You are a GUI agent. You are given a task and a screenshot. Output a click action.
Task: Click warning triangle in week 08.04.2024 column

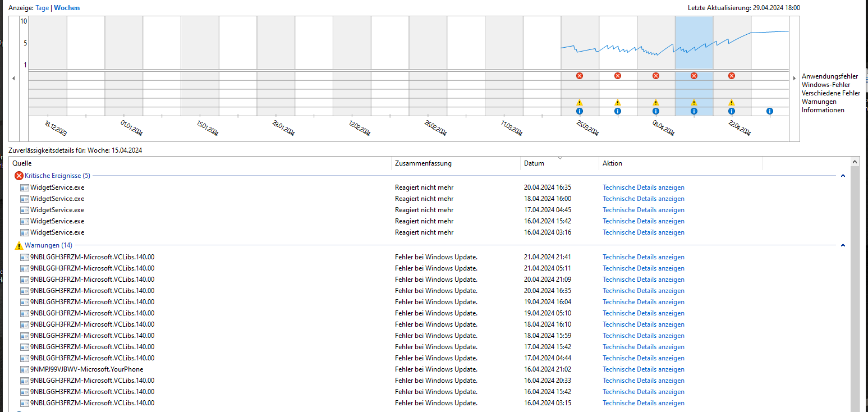point(656,102)
